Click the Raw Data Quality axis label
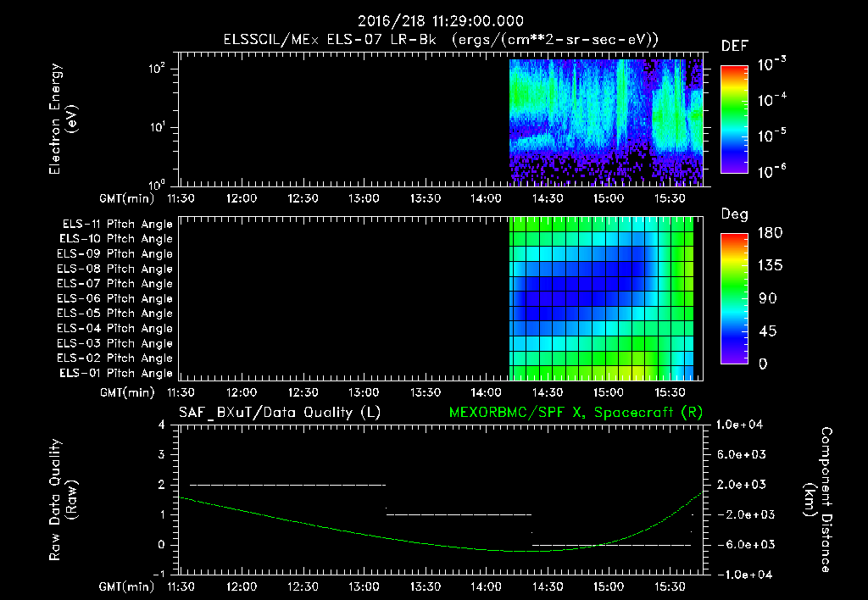 [x=63, y=500]
